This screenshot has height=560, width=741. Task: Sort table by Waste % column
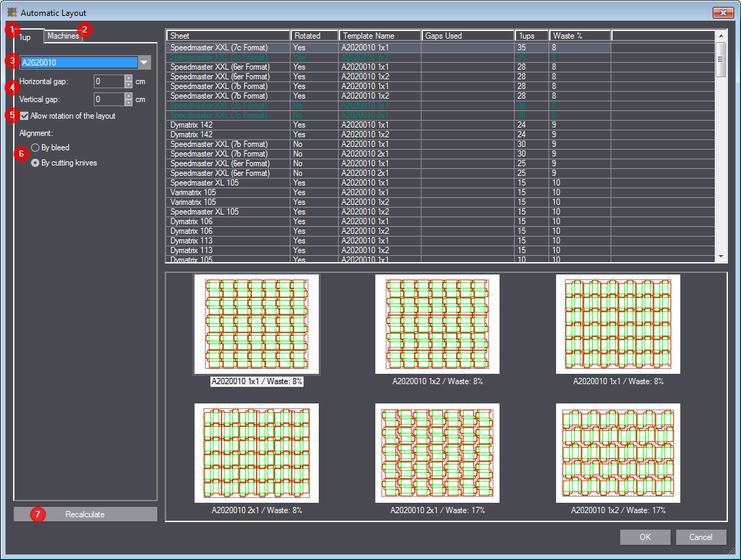click(580, 36)
